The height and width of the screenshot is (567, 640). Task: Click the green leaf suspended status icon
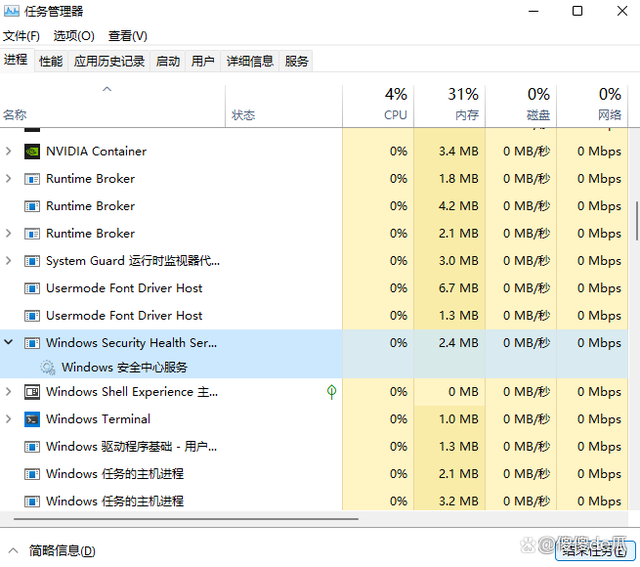331,392
